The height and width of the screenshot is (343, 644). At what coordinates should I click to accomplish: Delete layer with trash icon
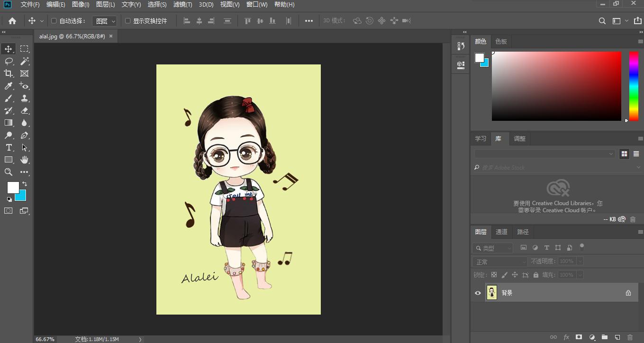[630, 337]
